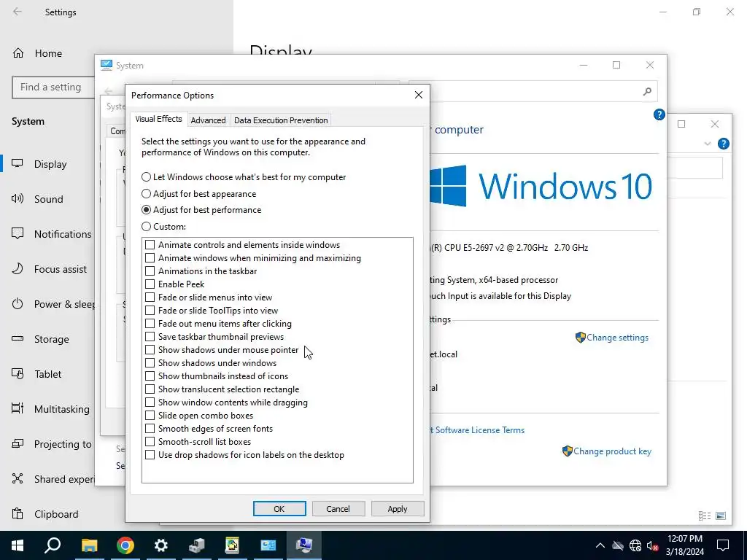Click the System control panel taskbar icon
The width and height of the screenshot is (747, 560).
tap(304, 545)
